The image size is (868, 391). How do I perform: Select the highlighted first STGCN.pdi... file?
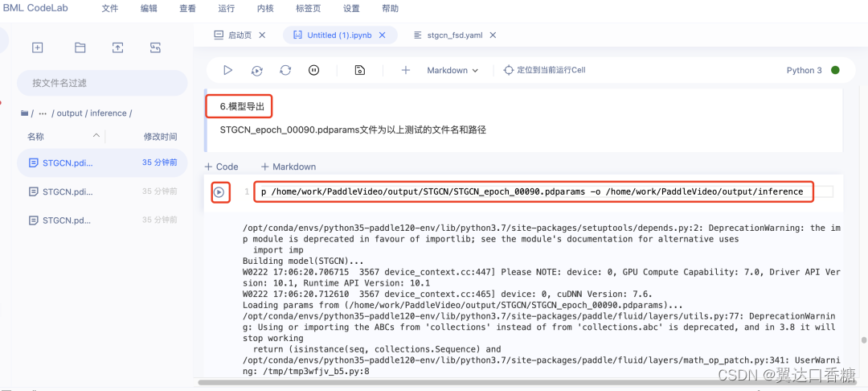(x=102, y=163)
